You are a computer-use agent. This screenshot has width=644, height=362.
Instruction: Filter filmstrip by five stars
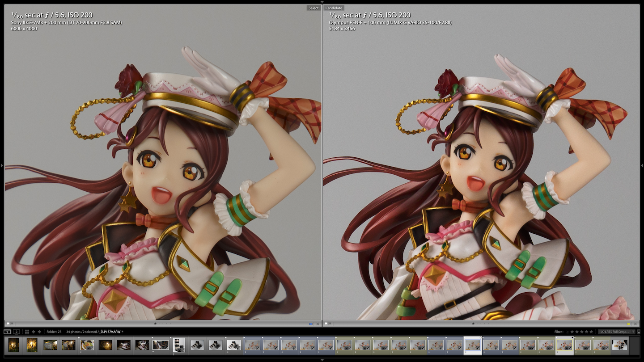tap(591, 332)
